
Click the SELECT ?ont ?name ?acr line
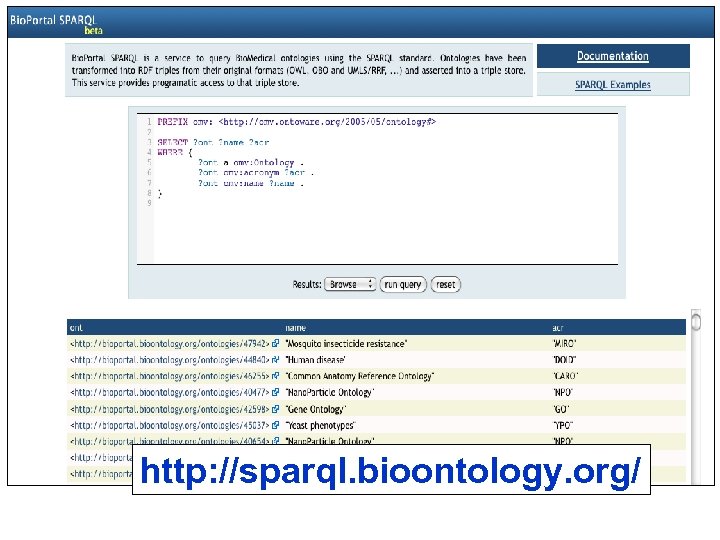coord(213,142)
